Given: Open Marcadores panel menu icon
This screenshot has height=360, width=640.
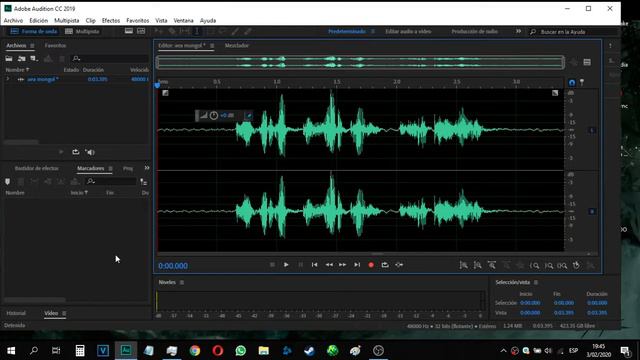Looking at the screenshot, I should (x=110, y=169).
